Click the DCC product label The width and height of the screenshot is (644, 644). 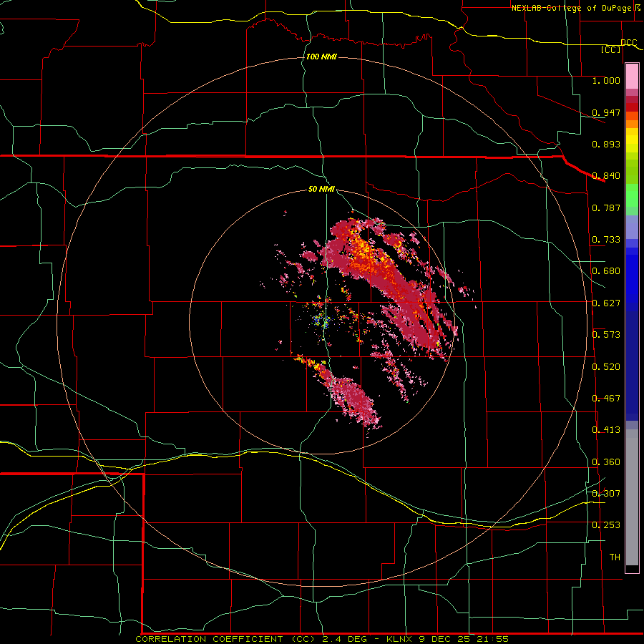(x=628, y=43)
